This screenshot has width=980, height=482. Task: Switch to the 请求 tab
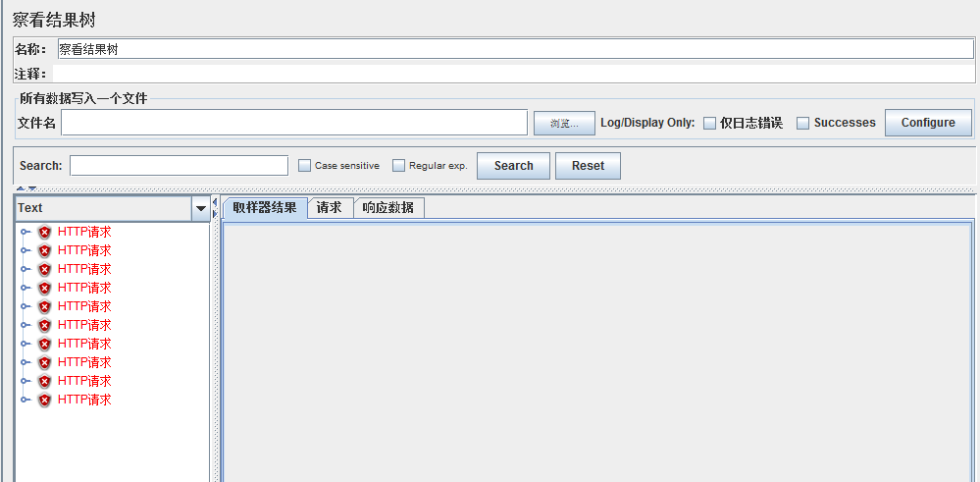coord(329,207)
